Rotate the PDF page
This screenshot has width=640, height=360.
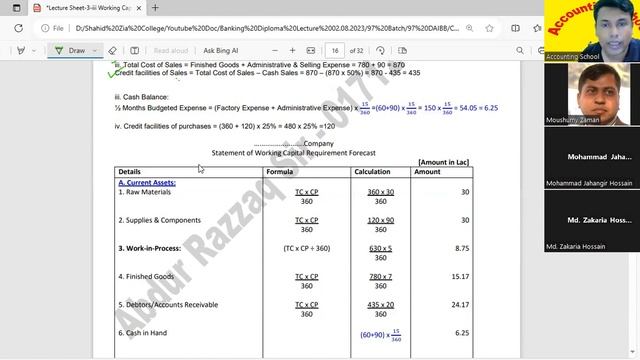(380, 51)
